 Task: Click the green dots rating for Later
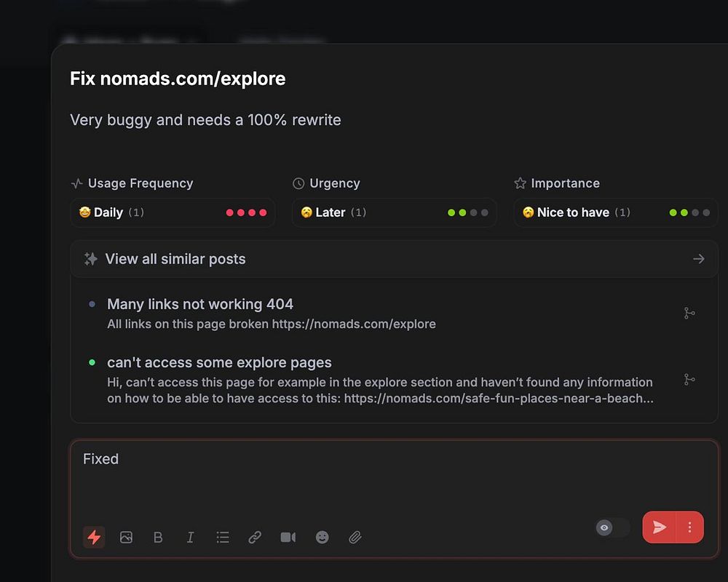[x=468, y=212]
